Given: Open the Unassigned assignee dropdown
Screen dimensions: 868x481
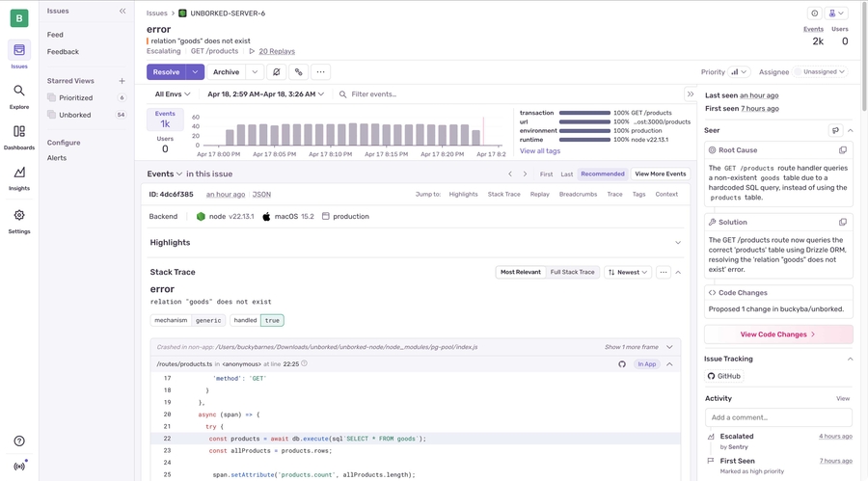Looking at the screenshot, I should pyautogui.click(x=821, y=72).
